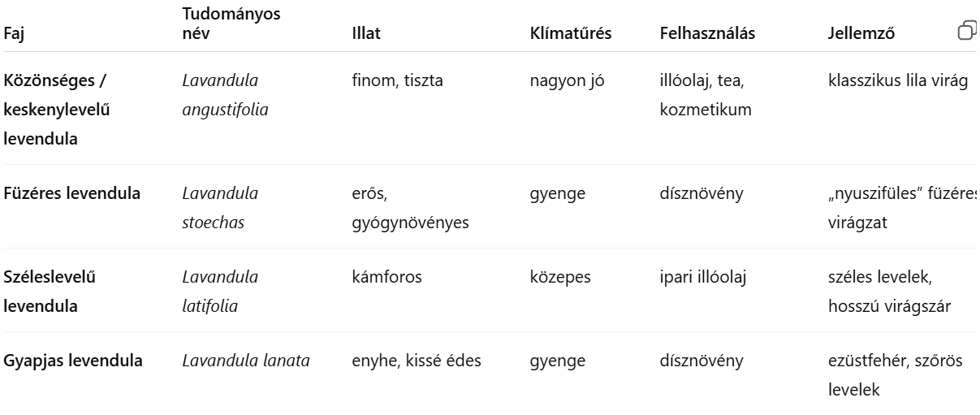The image size is (980, 415).
Task: Click the copy table icon
Action: tap(967, 31)
